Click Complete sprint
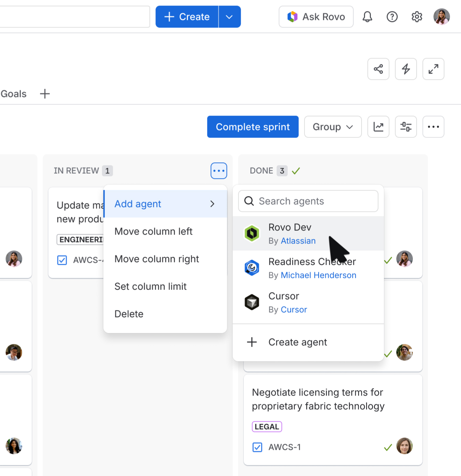 [253, 127]
